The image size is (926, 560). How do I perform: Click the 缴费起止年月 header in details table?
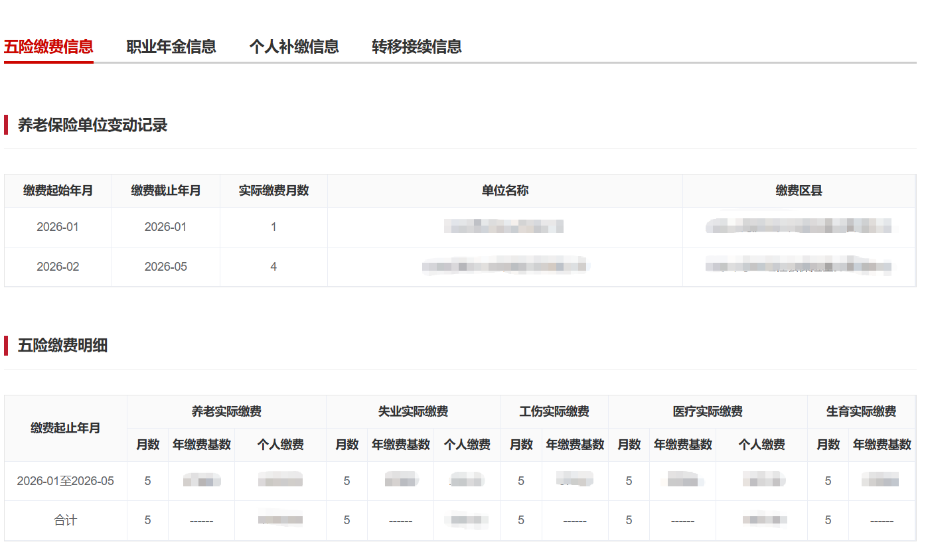66,429
